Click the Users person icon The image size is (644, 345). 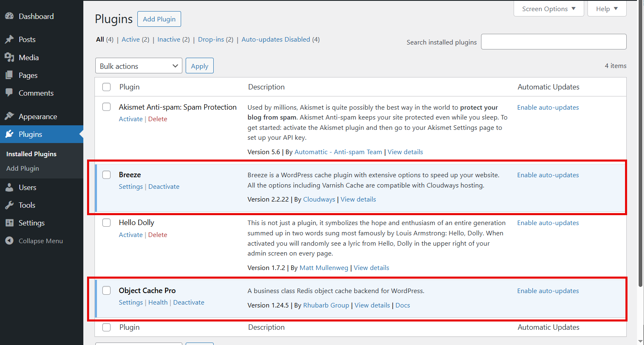9,188
